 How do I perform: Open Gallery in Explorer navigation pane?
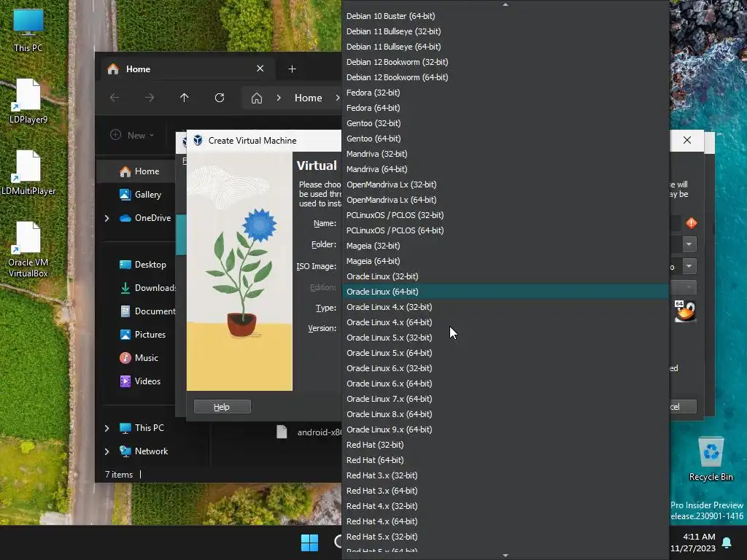(140, 194)
